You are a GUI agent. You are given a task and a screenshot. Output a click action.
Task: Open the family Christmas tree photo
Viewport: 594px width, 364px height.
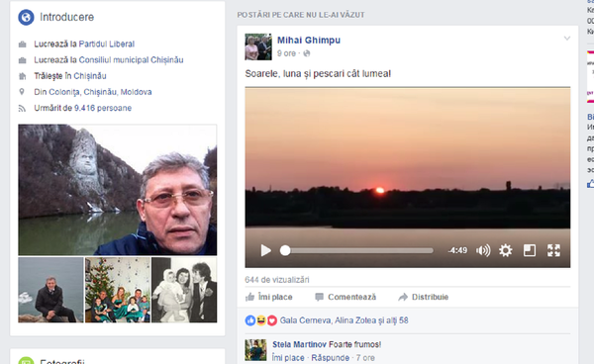click(x=118, y=290)
